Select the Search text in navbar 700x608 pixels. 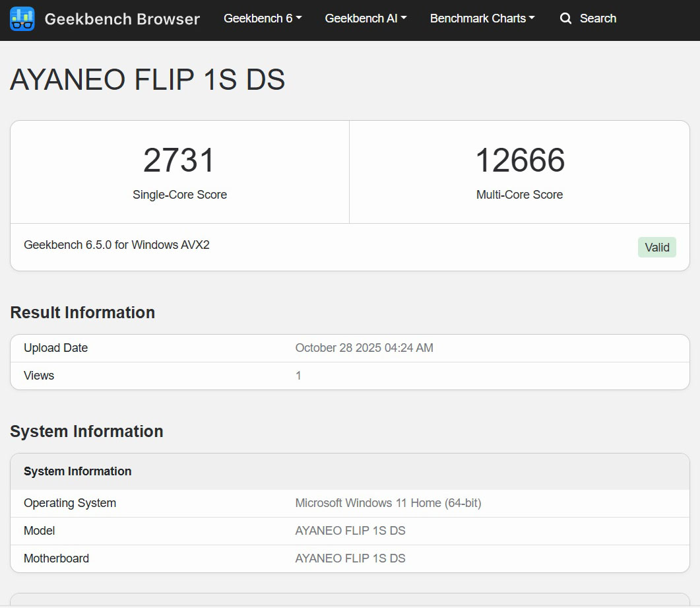598,18
